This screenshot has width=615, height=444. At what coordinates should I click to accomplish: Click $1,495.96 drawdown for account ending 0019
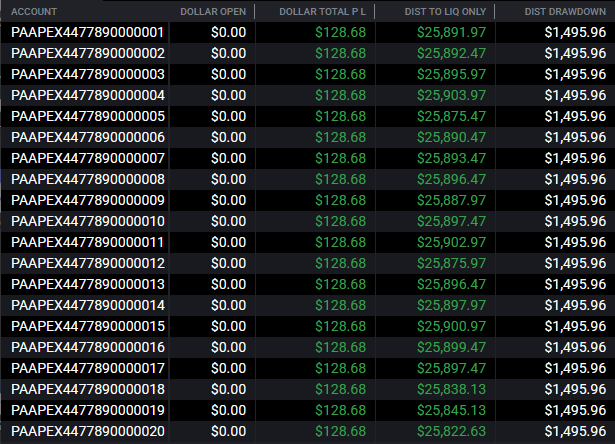pyautogui.click(x=575, y=410)
